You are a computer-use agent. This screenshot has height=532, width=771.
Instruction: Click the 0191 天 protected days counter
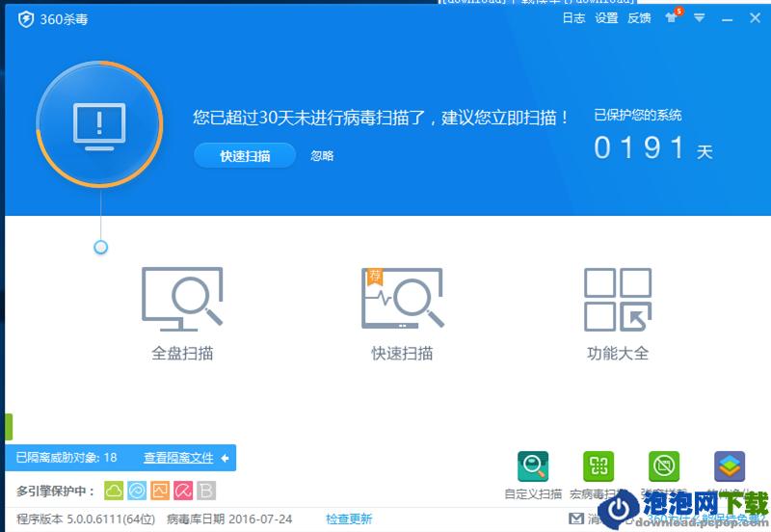(653, 148)
